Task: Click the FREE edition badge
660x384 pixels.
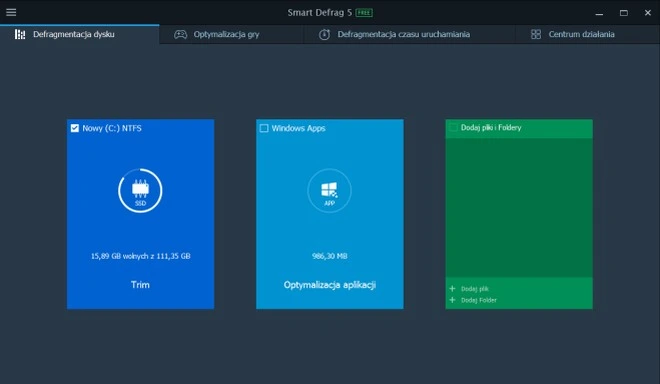Action: point(364,13)
